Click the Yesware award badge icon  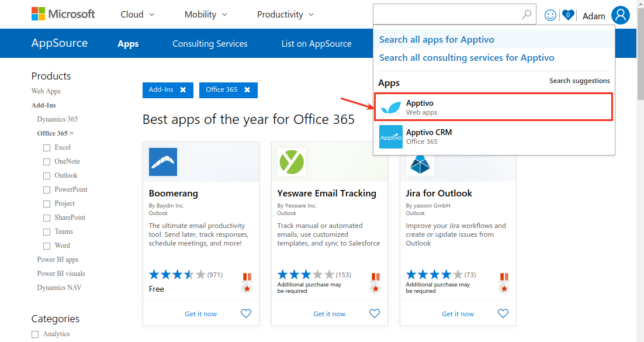point(375,283)
